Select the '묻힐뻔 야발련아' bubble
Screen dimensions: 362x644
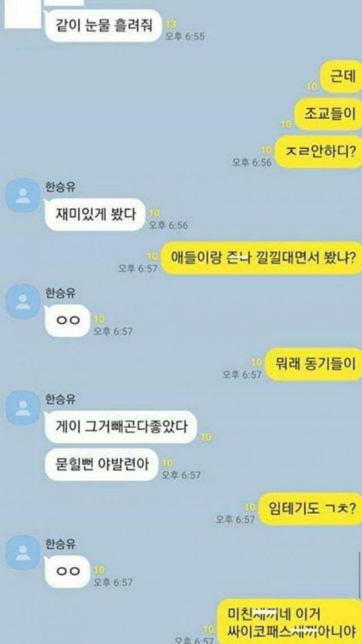click(102, 465)
